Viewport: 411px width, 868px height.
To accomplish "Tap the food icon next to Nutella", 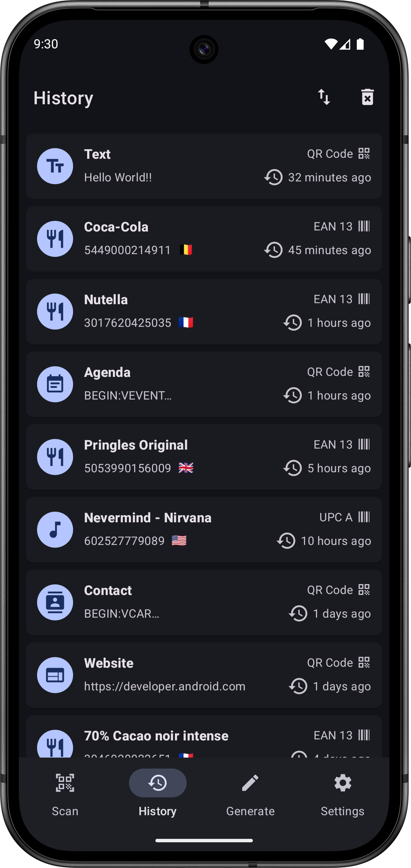I will pos(55,312).
